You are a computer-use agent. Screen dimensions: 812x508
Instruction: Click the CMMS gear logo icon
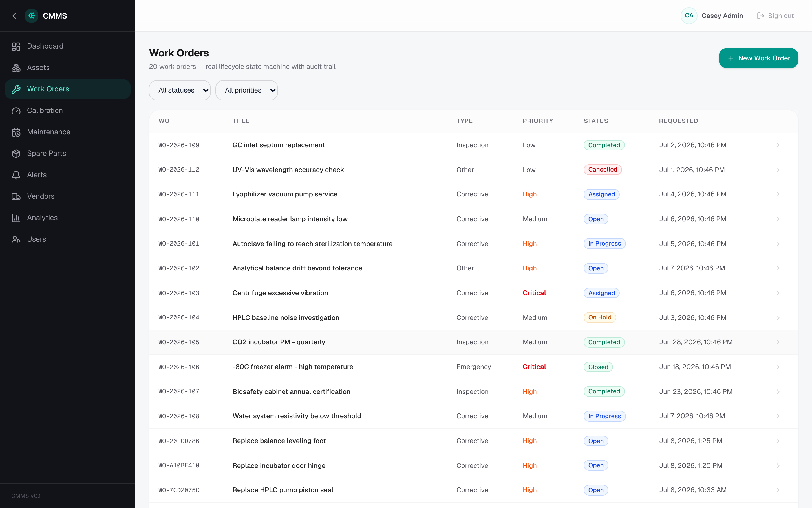[x=32, y=16]
